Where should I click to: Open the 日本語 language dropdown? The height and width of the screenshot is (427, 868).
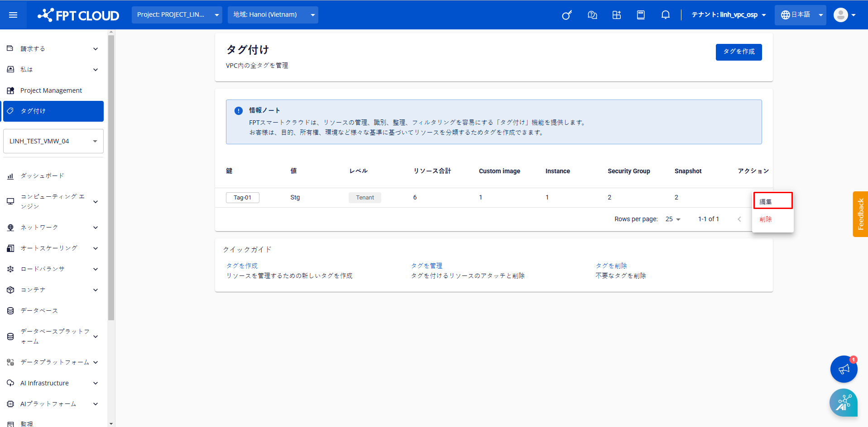point(801,15)
